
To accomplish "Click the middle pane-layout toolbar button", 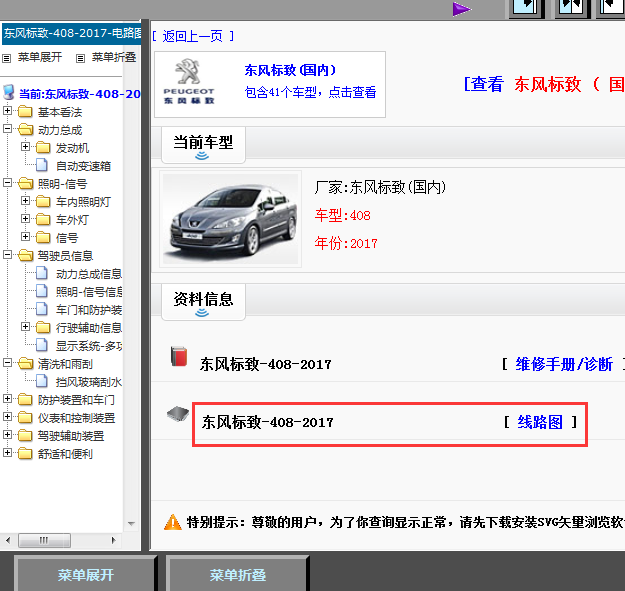I will (571, 8).
